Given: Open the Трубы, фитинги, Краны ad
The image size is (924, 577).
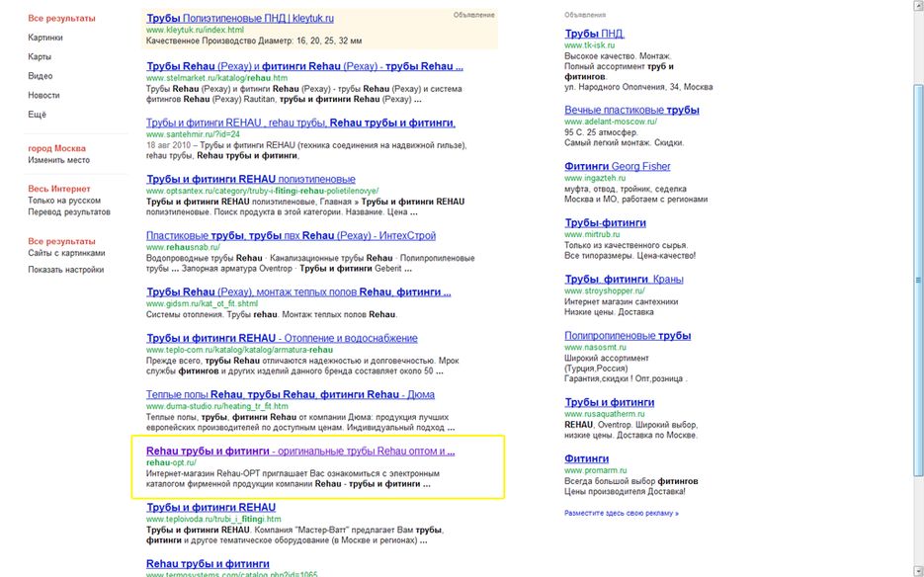Looking at the screenshot, I should pos(624,279).
